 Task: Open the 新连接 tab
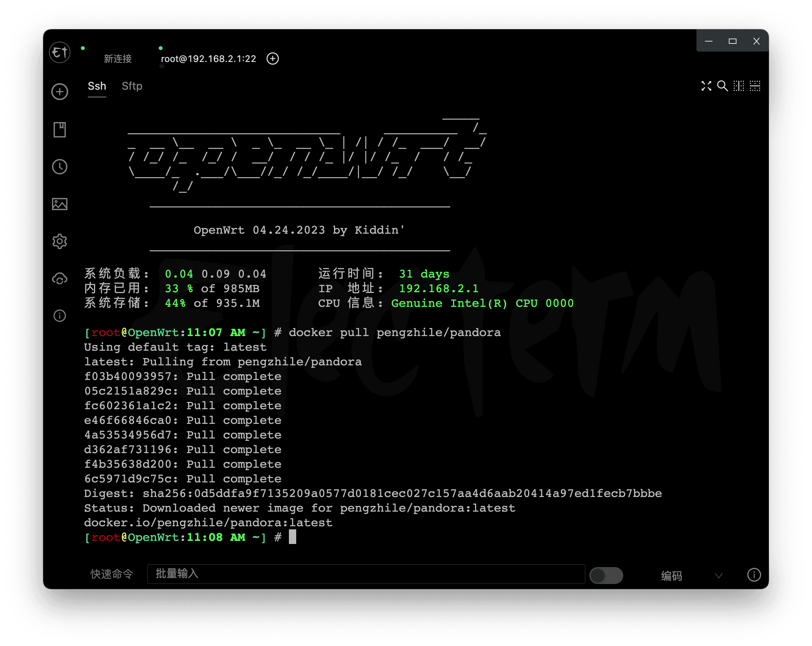[x=118, y=59]
